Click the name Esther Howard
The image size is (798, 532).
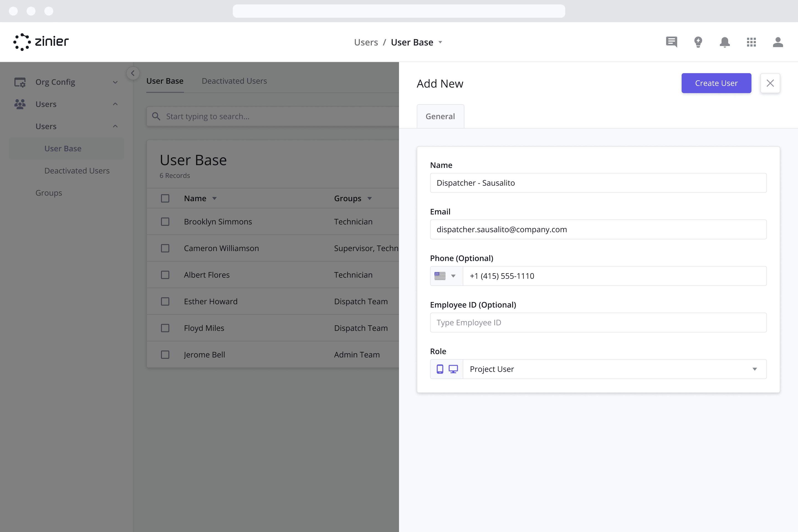pyautogui.click(x=210, y=301)
